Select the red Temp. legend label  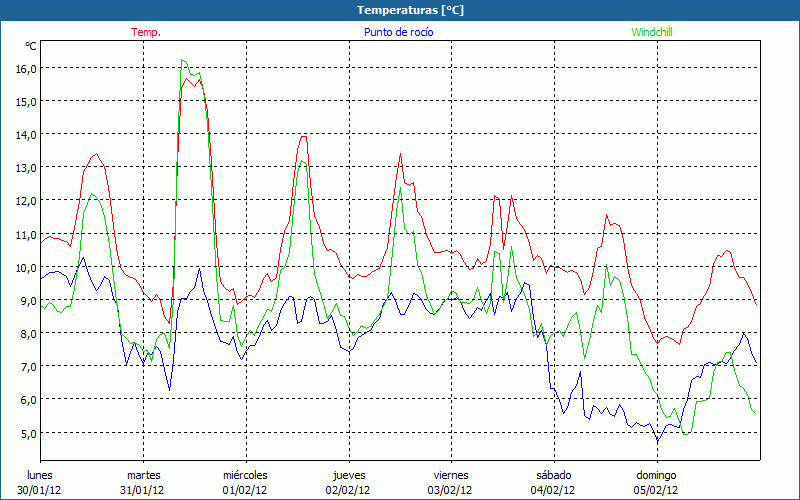click(x=146, y=32)
